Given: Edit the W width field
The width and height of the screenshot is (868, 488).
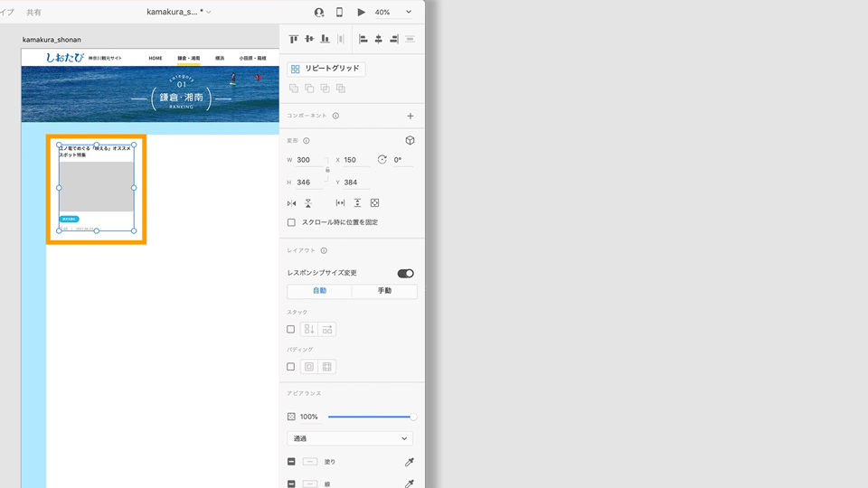Looking at the screenshot, I should pos(309,160).
